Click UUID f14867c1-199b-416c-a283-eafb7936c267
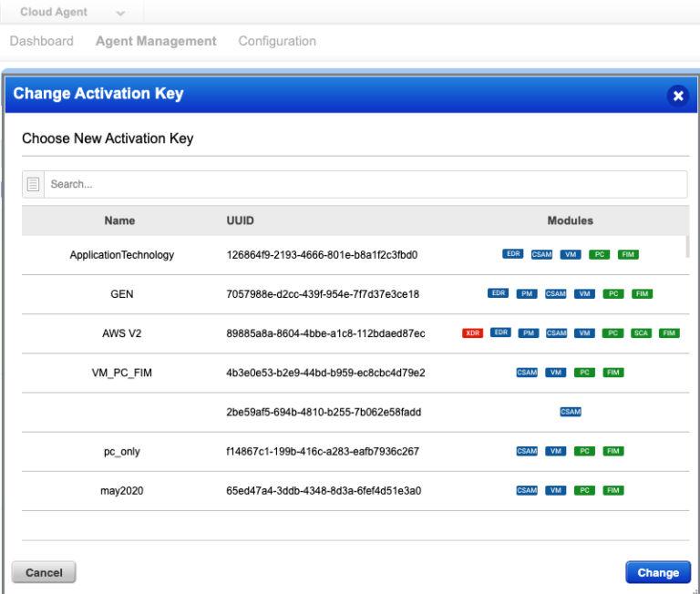Screen dimensions: 700x594 [323, 451]
